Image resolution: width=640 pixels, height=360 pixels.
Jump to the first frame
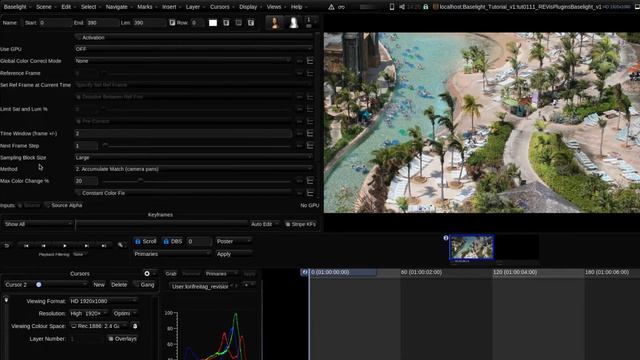pyautogui.click(x=26, y=245)
